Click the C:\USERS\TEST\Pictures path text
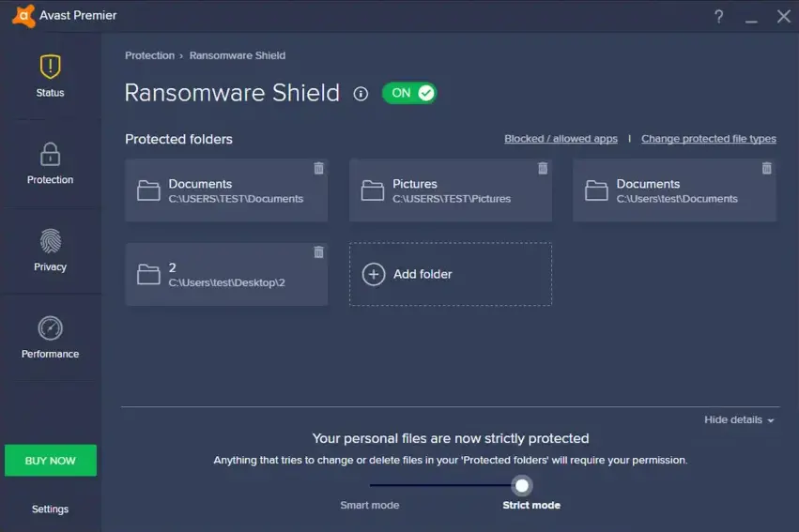 tap(452, 199)
